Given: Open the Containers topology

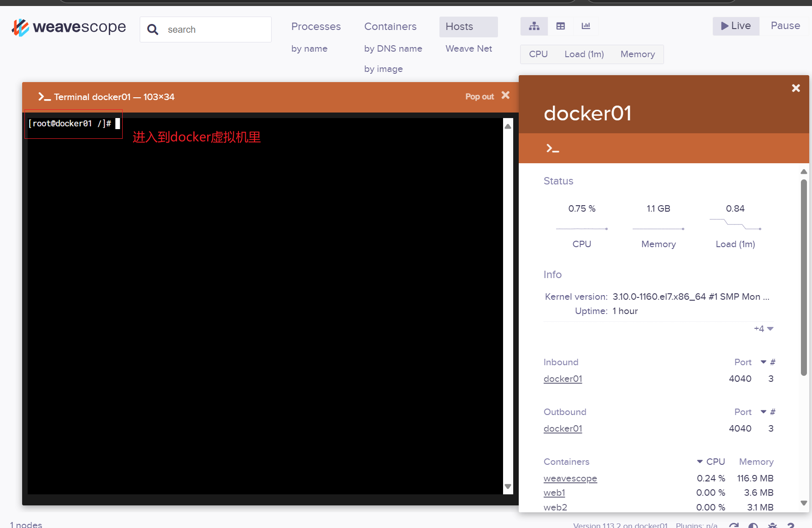Looking at the screenshot, I should 390,27.
